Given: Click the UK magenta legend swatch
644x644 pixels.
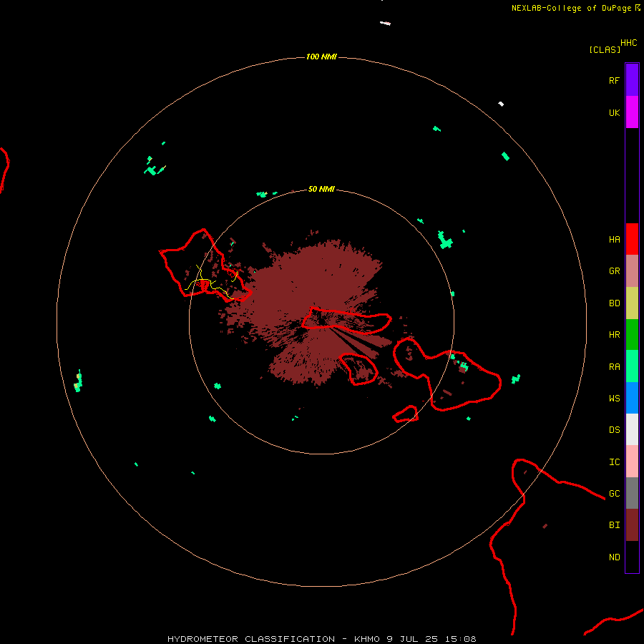Looking at the screenshot, I should point(632,112).
